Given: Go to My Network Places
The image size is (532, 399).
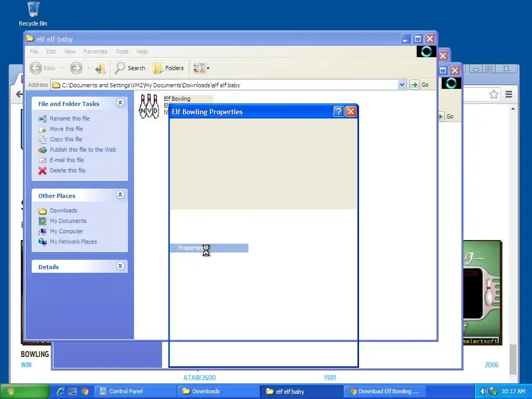Looking at the screenshot, I should [73, 242].
